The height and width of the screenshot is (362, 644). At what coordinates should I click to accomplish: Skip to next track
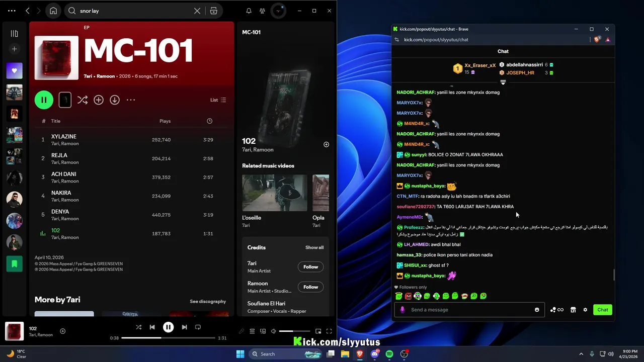tap(184, 327)
